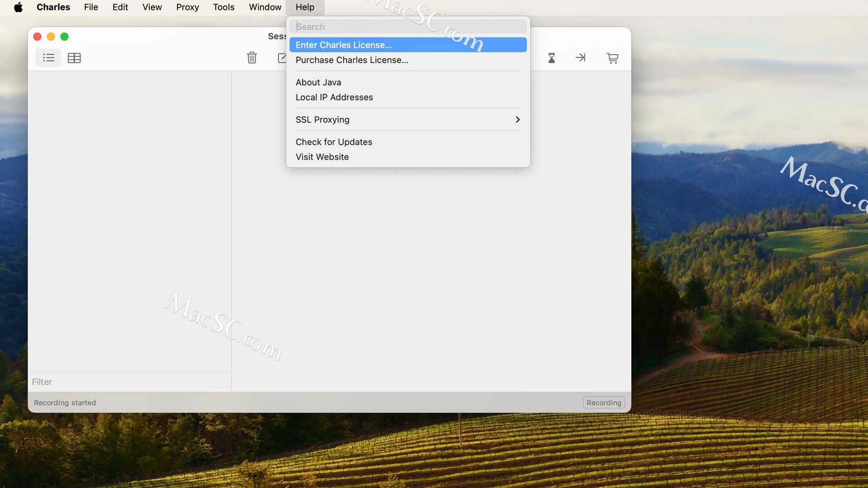The width and height of the screenshot is (868, 488).
Task: Close the Help menu in menu bar
Action: (x=305, y=7)
